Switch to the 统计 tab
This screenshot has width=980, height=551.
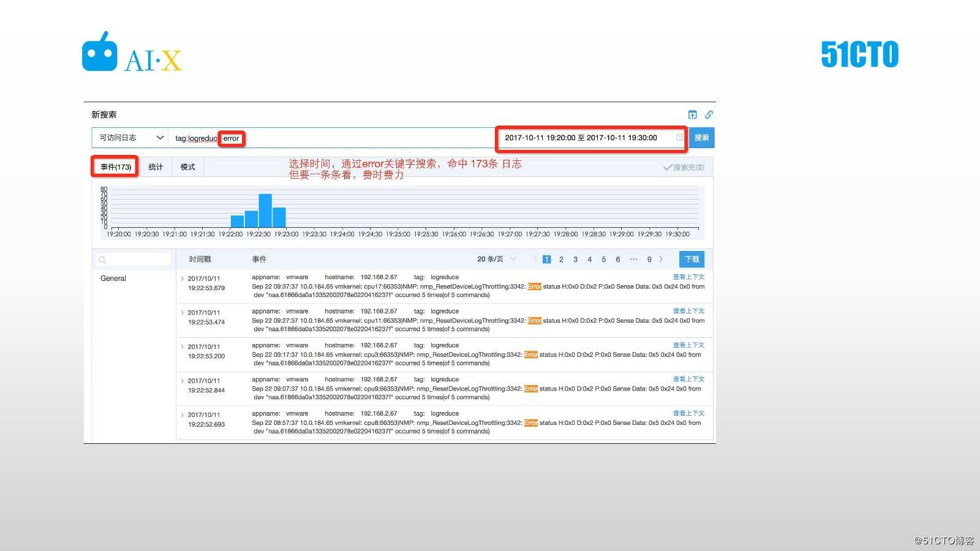point(156,167)
